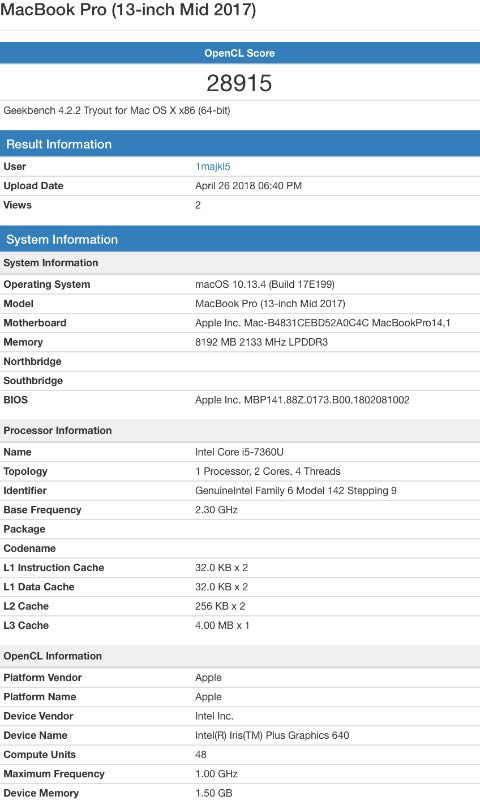Select L3 Cache value 4.00 MB x 1
The image size is (480, 800).
222,626
